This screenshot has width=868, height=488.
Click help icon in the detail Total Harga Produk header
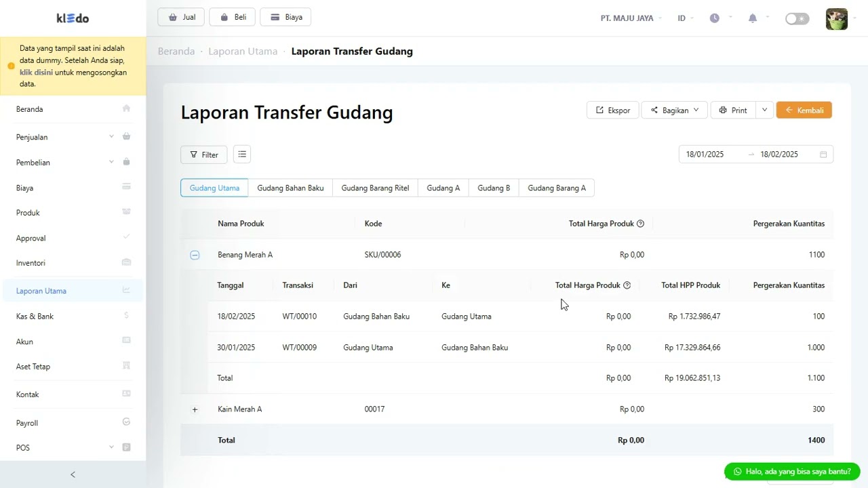pos(627,285)
